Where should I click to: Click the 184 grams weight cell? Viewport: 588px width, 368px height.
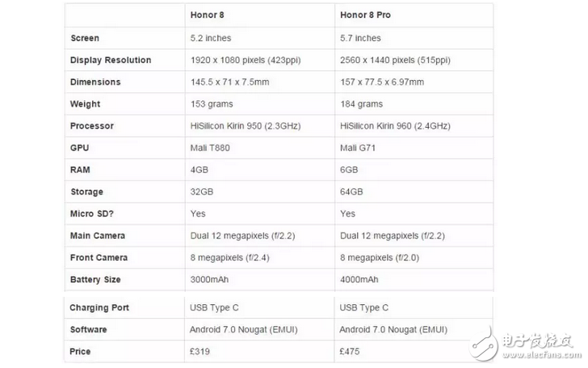click(361, 104)
